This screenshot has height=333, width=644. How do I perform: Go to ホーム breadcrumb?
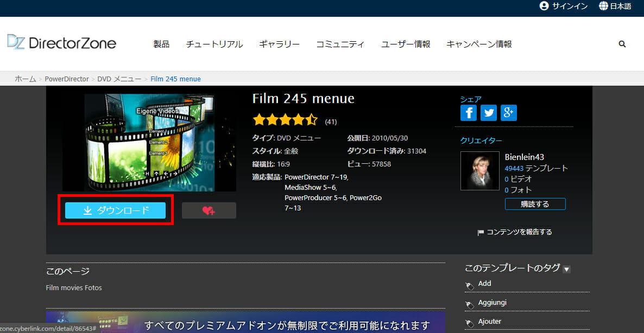click(26, 79)
